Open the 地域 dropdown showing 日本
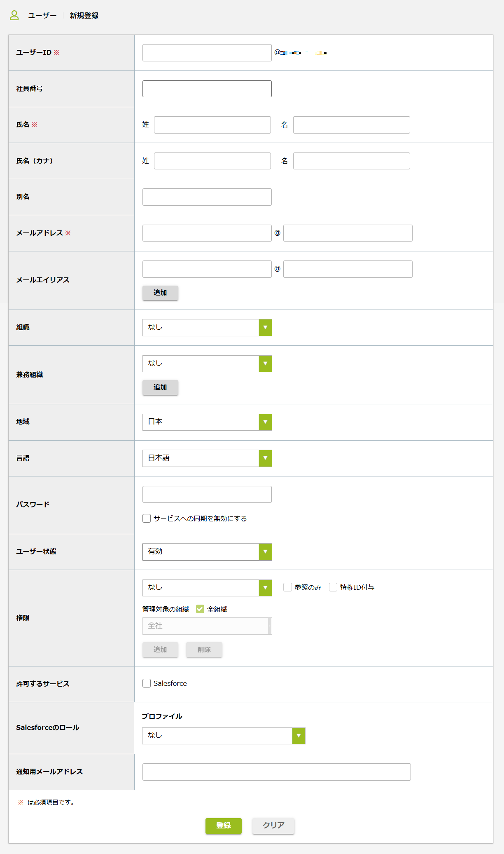The image size is (504, 854). point(207,422)
